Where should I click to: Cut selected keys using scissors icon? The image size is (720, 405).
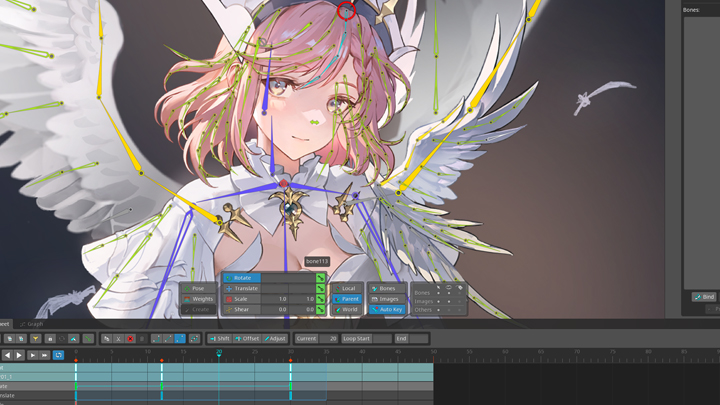pyautogui.click(x=118, y=339)
